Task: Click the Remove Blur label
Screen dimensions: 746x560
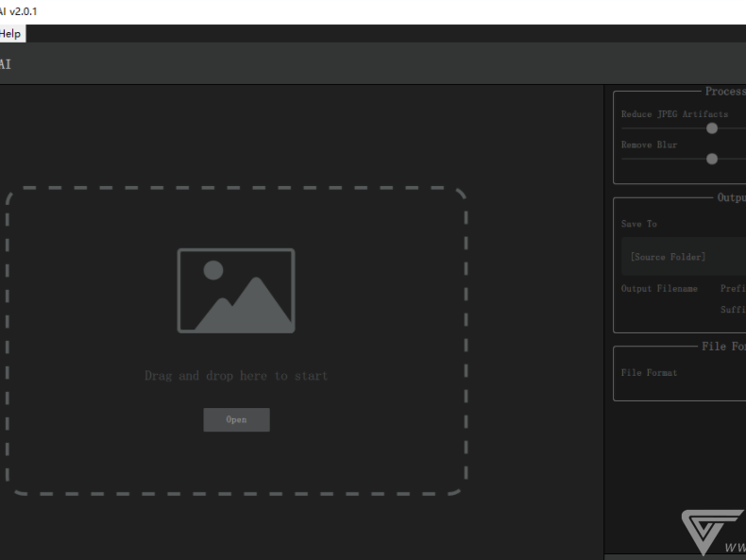Action: click(x=649, y=144)
